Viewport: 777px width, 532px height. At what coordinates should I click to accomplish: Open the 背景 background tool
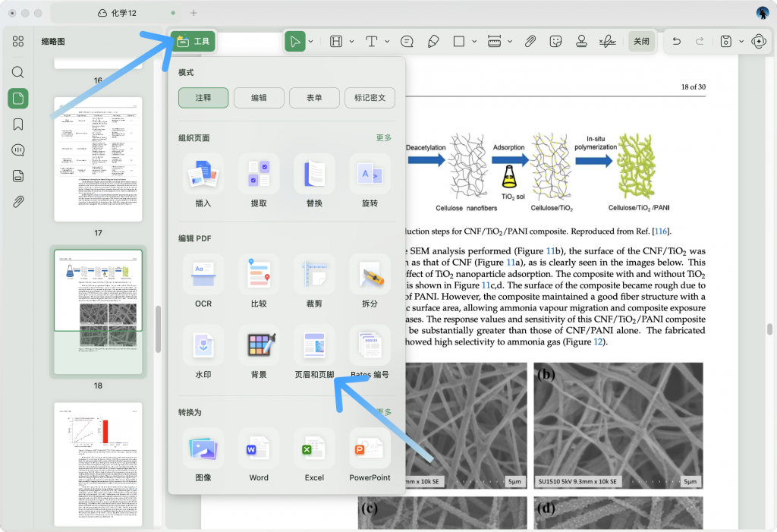[x=259, y=352]
